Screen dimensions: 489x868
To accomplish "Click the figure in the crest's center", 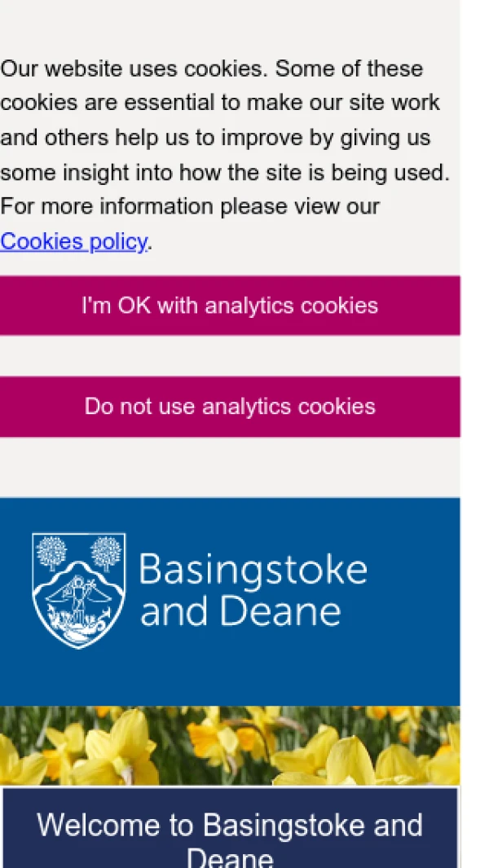I will tap(78, 595).
